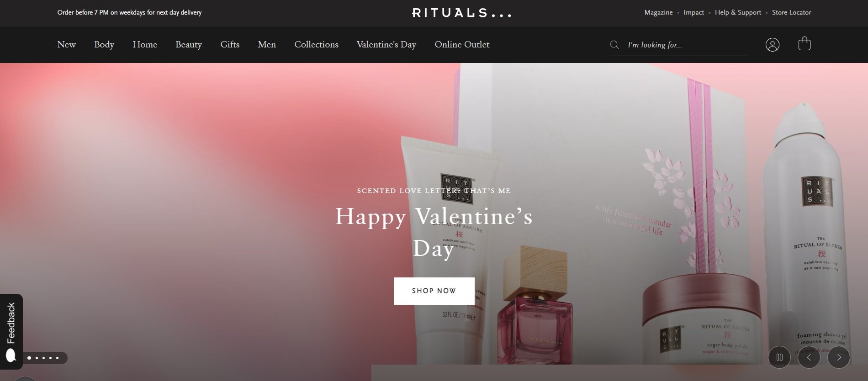This screenshot has height=381, width=868.
Task: Select the last carousel dot indicator
Action: pos(57,358)
